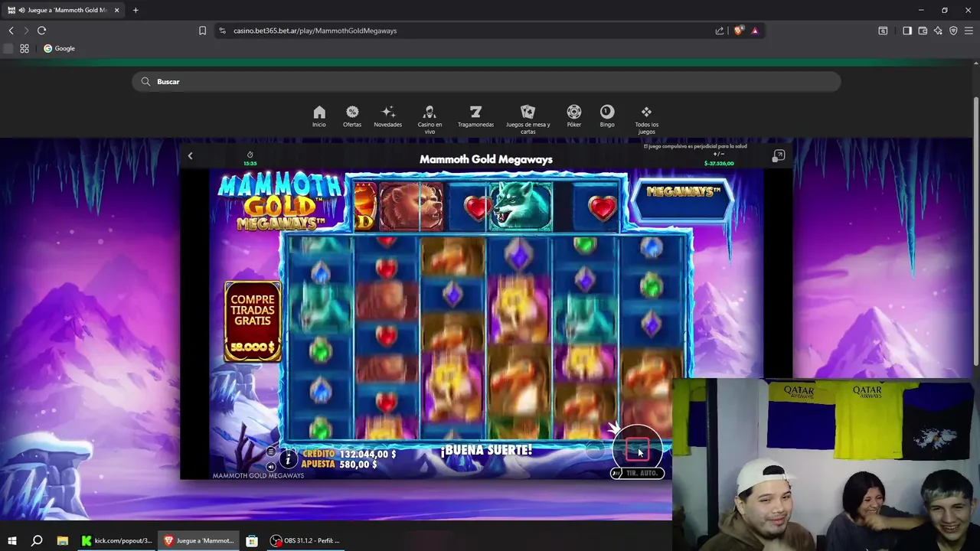Open the browser main menu
The height and width of the screenshot is (551, 980).
(x=969, y=31)
